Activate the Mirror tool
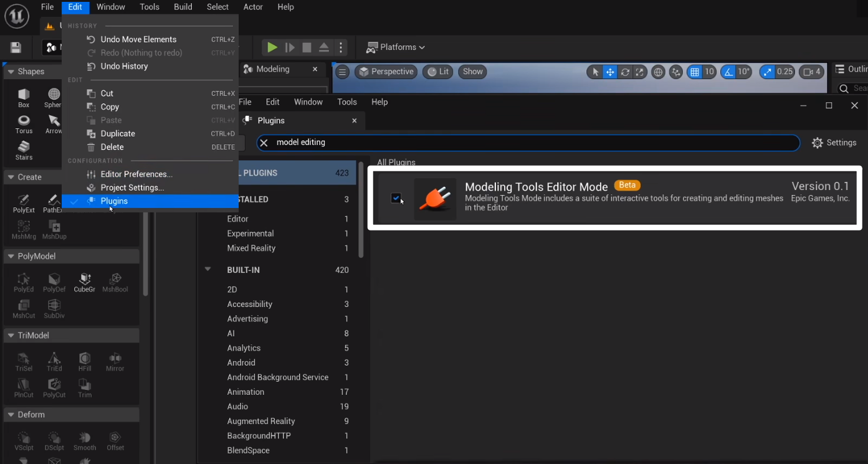The width and height of the screenshot is (868, 464). [115, 361]
